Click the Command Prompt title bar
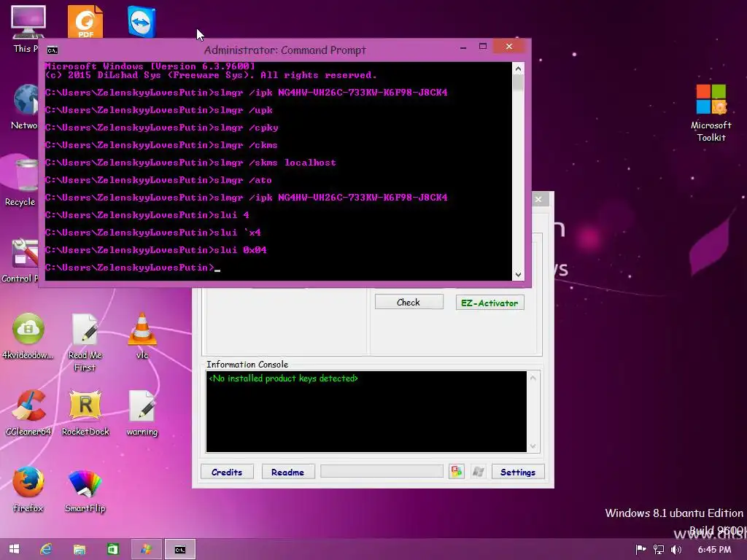The image size is (747, 560). pos(285,50)
